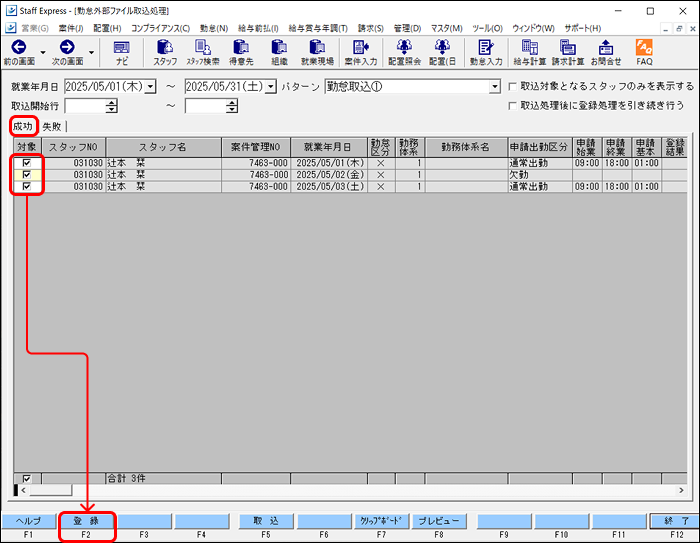Click the 取込 F5 button
The image size is (700, 543).
266,521
